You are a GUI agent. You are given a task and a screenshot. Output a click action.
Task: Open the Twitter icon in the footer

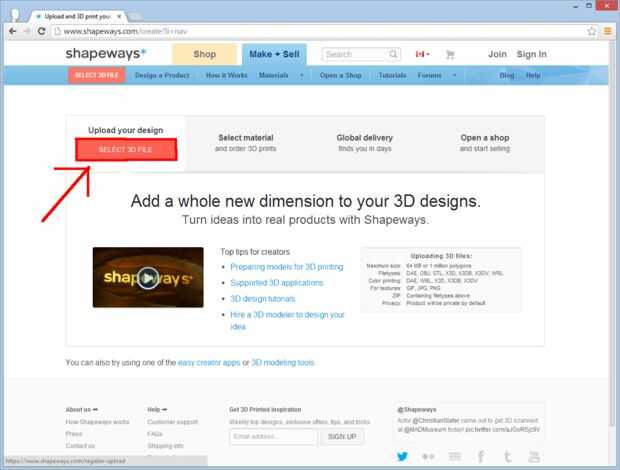pyautogui.click(x=402, y=457)
